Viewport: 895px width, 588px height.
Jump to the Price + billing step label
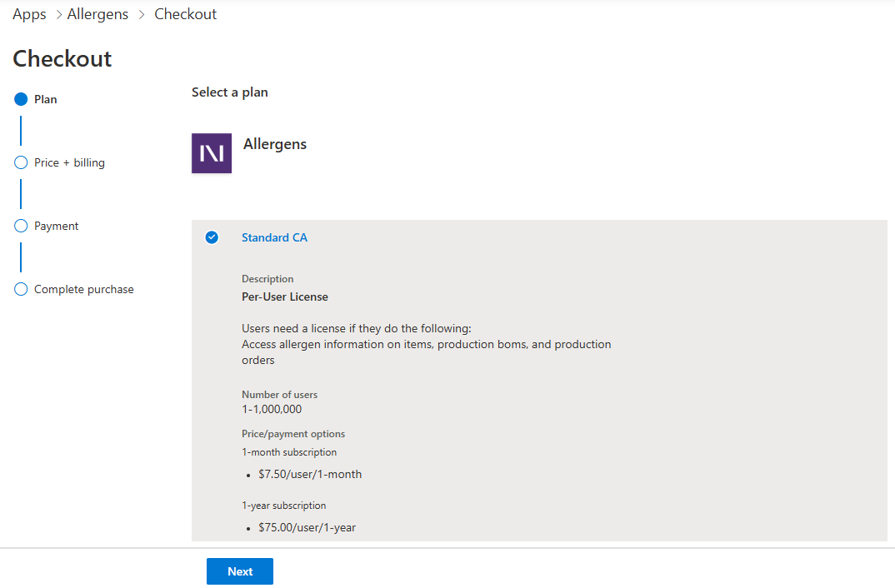coord(69,162)
